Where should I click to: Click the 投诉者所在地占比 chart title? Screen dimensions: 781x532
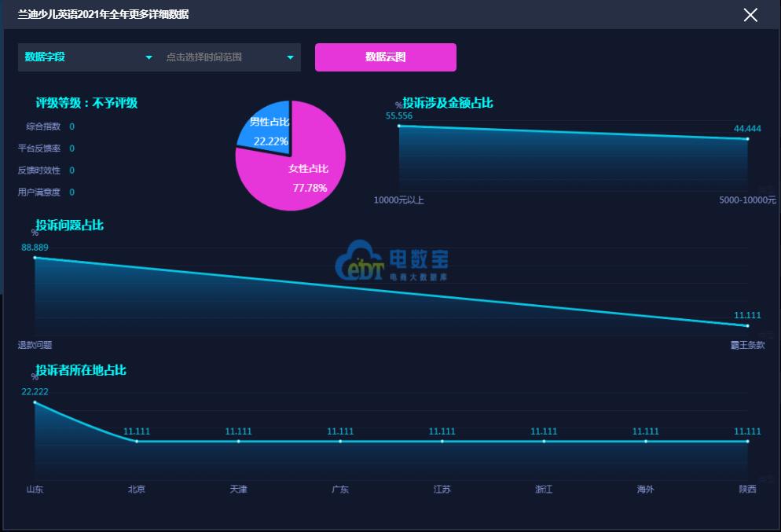pyautogui.click(x=81, y=370)
